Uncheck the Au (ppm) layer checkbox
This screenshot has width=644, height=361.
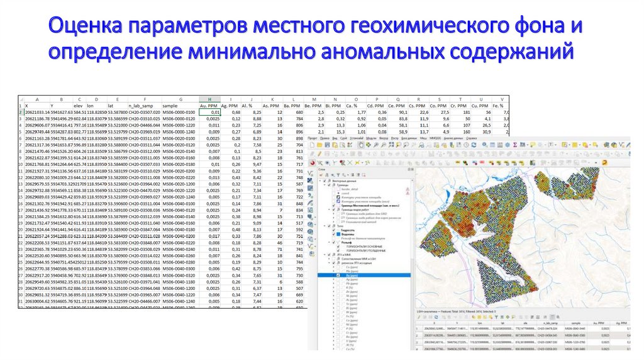(338, 275)
